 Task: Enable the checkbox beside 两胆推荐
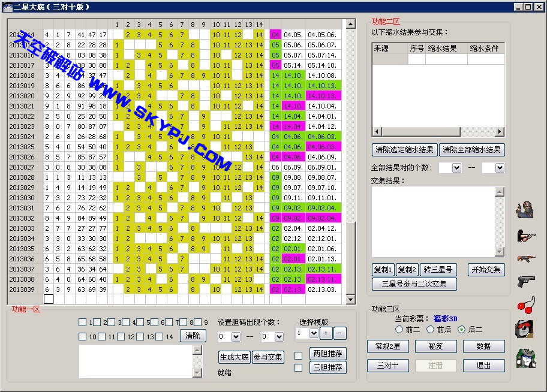tap(298, 356)
